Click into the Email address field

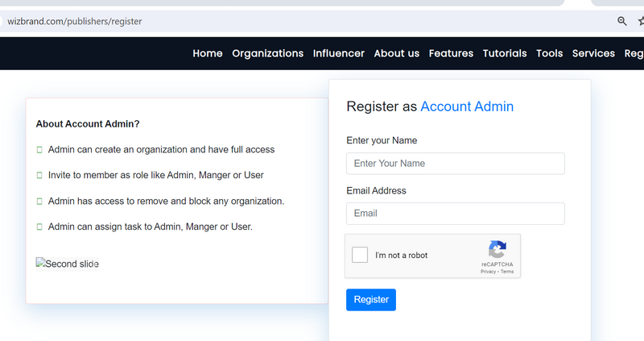tap(455, 214)
